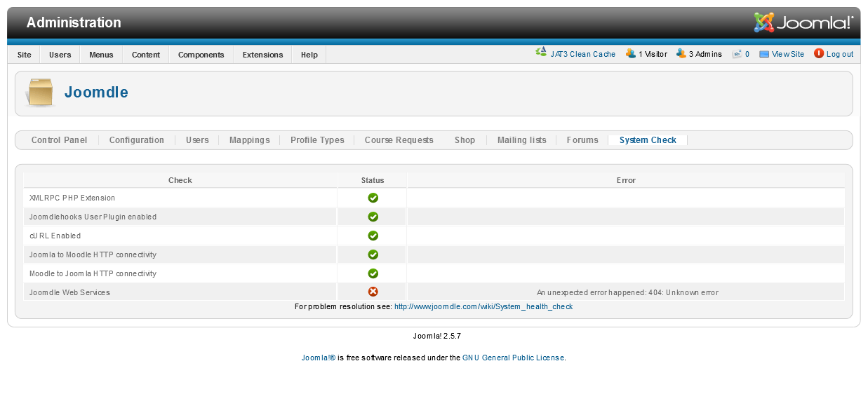Open the System health check wiki link
The width and height of the screenshot is (868, 401).
483,306
